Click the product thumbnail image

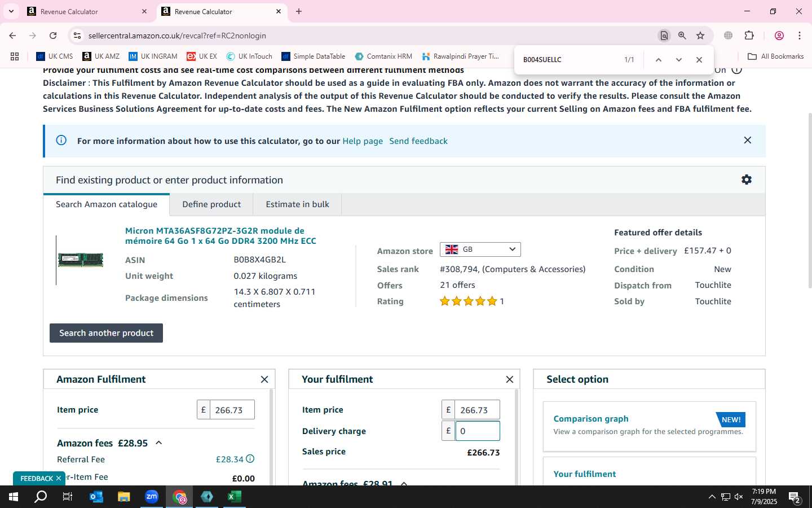pos(81,260)
